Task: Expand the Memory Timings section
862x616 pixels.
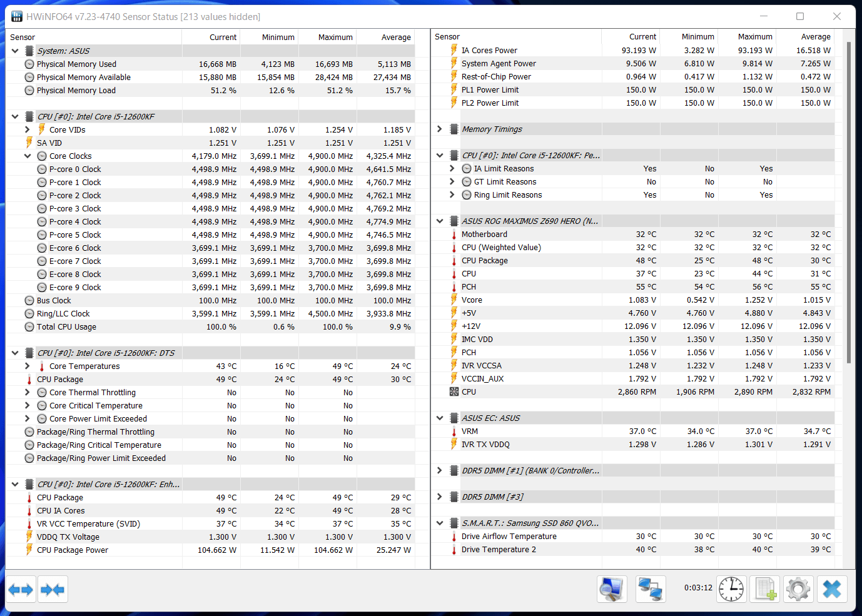Action: (x=440, y=129)
